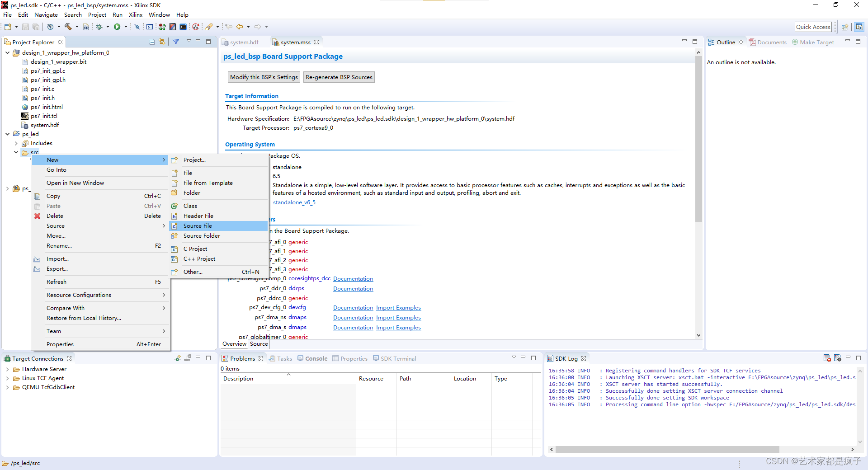
Task: Click Collapse All in Project Explorer
Action: coord(152,42)
